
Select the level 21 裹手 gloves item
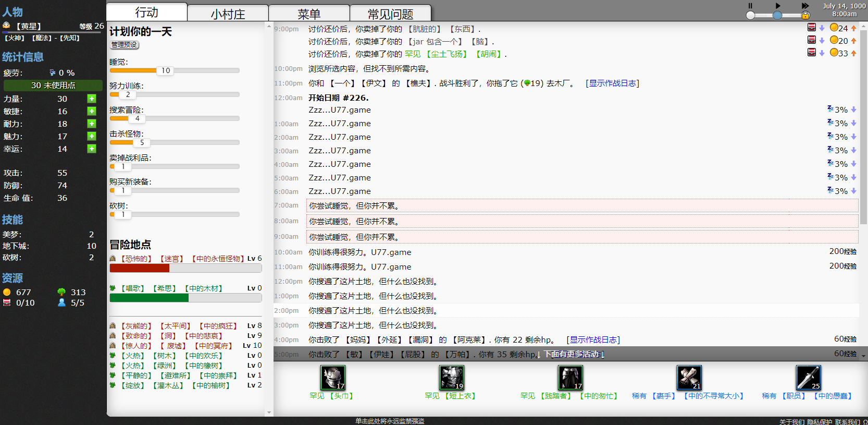pos(689,378)
